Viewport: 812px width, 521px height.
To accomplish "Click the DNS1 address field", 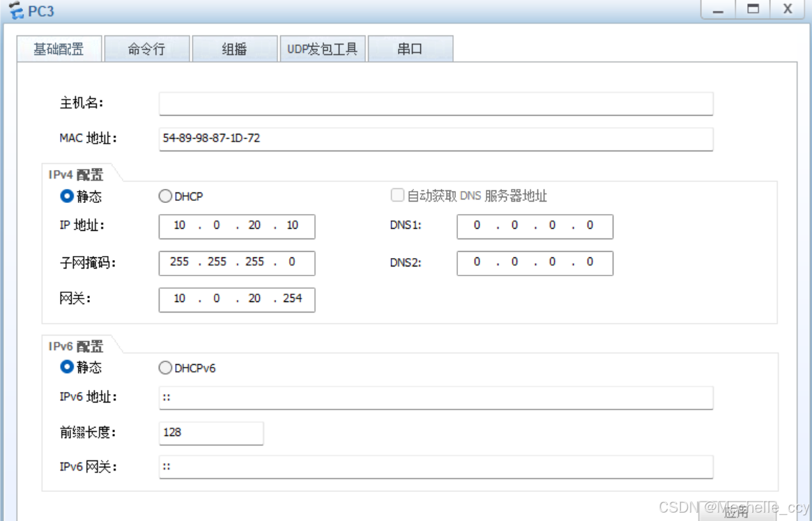I will 535,227.
